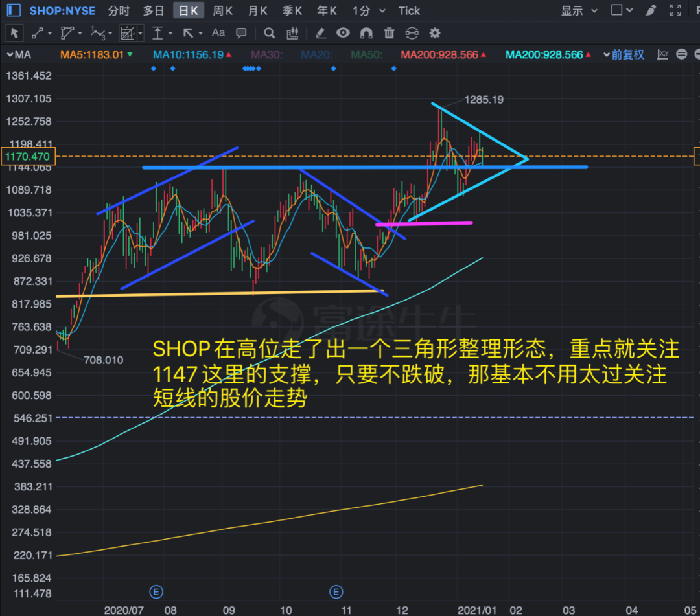The height and width of the screenshot is (616, 700).
Task: Switch to the 多日 tab
Action: click(153, 11)
